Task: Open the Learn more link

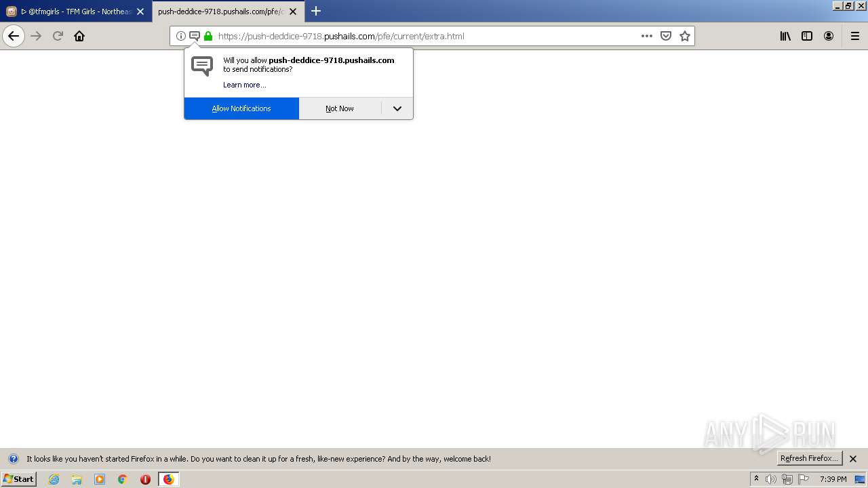Action: click(245, 85)
